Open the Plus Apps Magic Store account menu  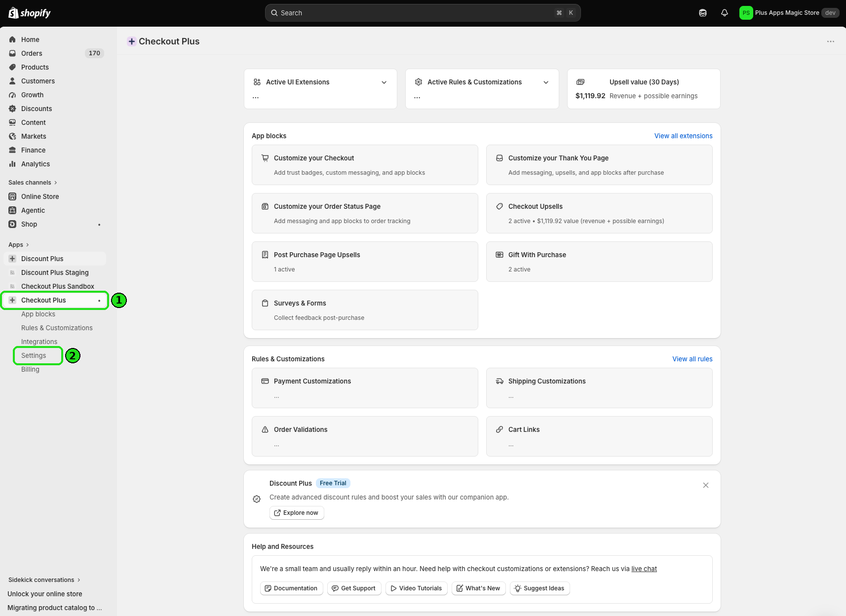(789, 13)
